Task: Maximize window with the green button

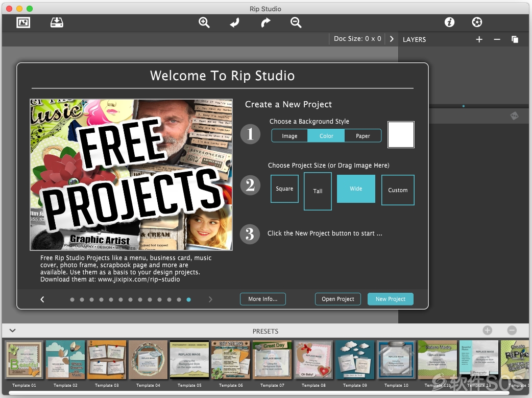Action: [30, 9]
